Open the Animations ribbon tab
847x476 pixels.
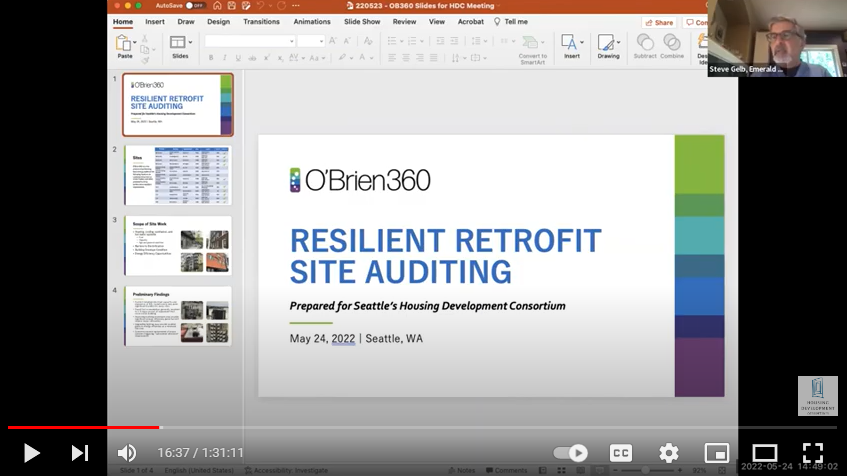[312, 22]
